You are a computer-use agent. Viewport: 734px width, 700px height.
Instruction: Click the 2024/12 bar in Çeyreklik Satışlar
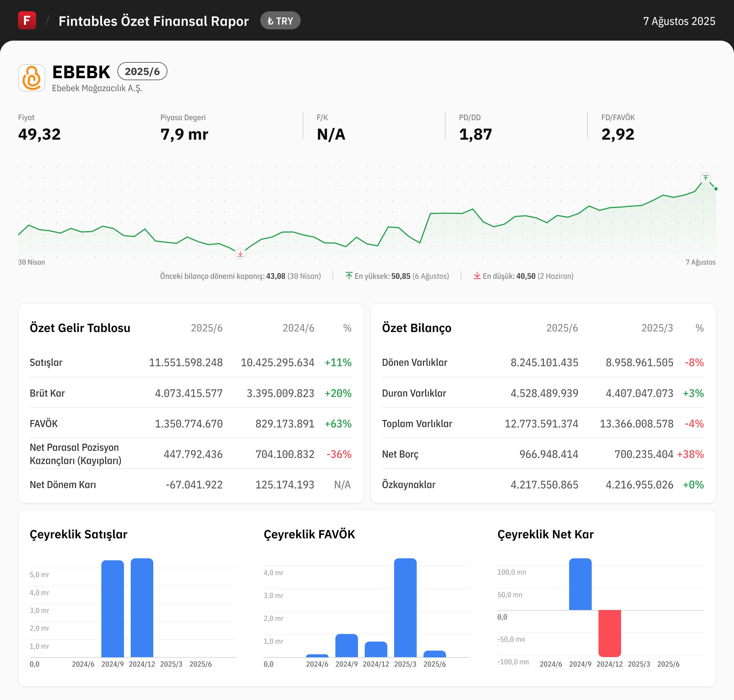coord(142,607)
